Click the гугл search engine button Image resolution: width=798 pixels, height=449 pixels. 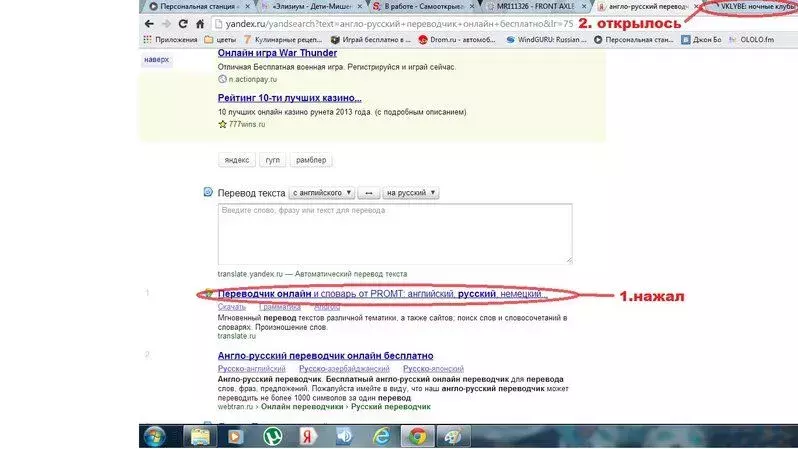272,160
